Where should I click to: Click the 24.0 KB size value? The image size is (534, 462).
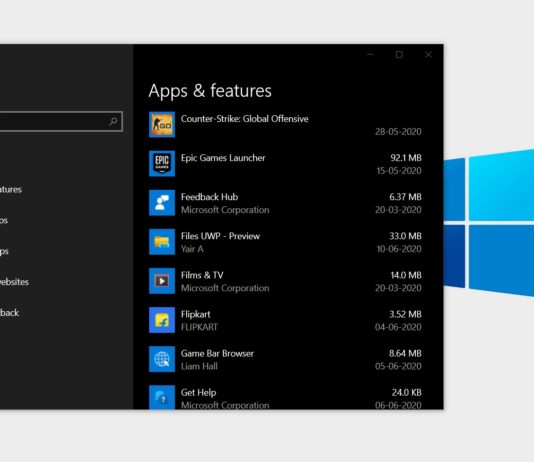pos(407,393)
